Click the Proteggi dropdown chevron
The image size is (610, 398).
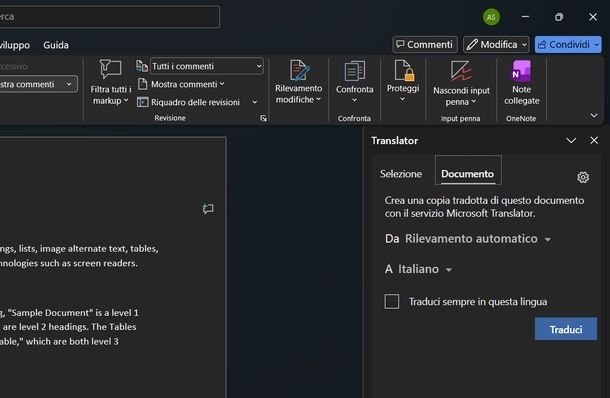403,99
